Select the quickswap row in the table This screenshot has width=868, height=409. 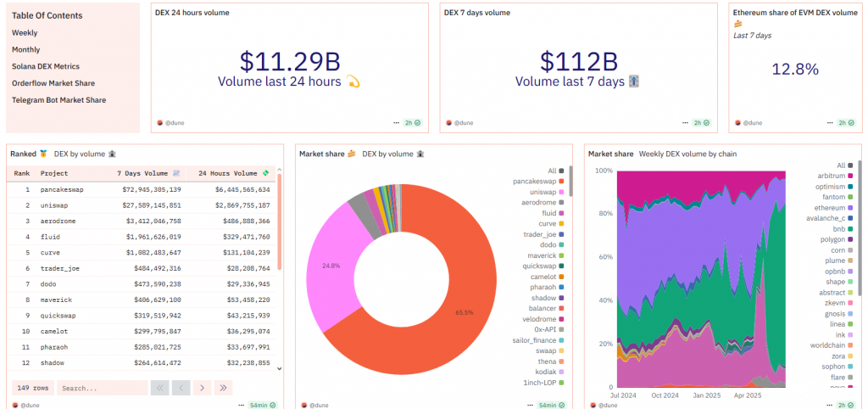pos(142,316)
